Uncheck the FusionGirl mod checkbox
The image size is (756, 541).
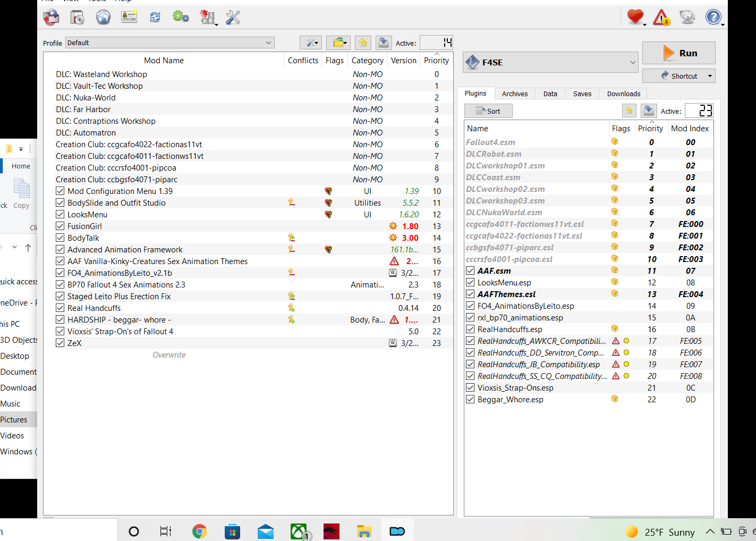pyautogui.click(x=61, y=226)
